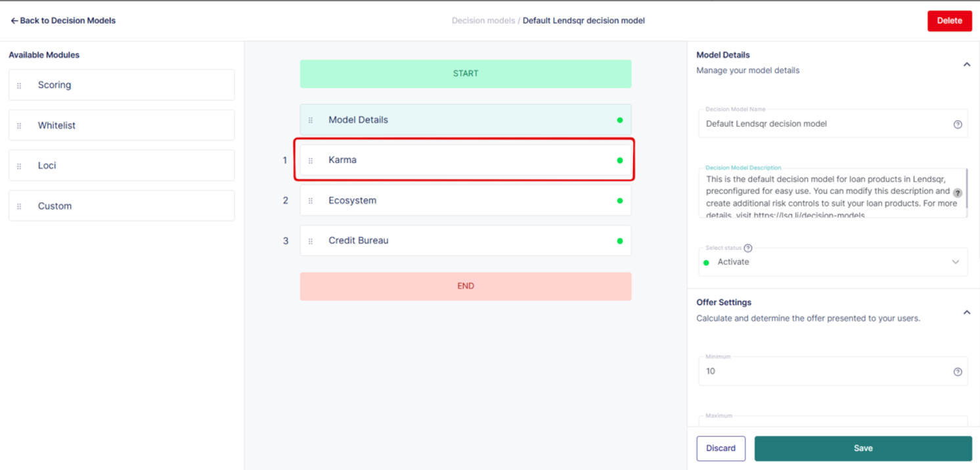980x470 pixels.
Task: Click help icon in Decision Model Name field
Action: click(x=957, y=124)
